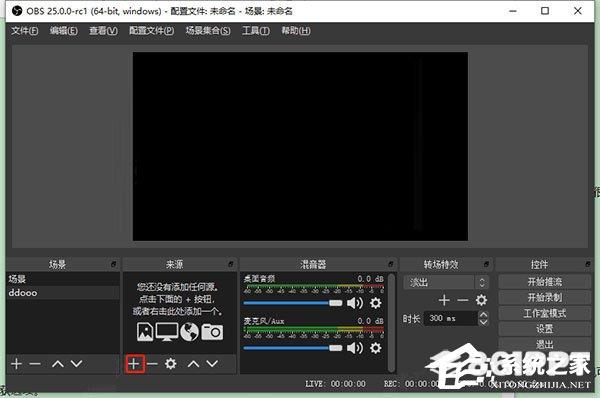The height and width of the screenshot is (398, 600).
Task: Undock the 控件 panel float icon
Action: point(588,264)
